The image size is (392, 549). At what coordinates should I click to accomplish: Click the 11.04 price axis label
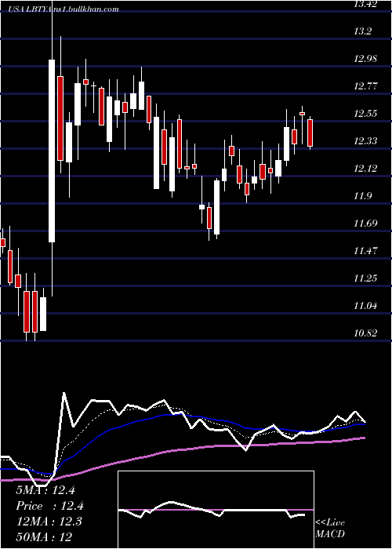(365, 306)
